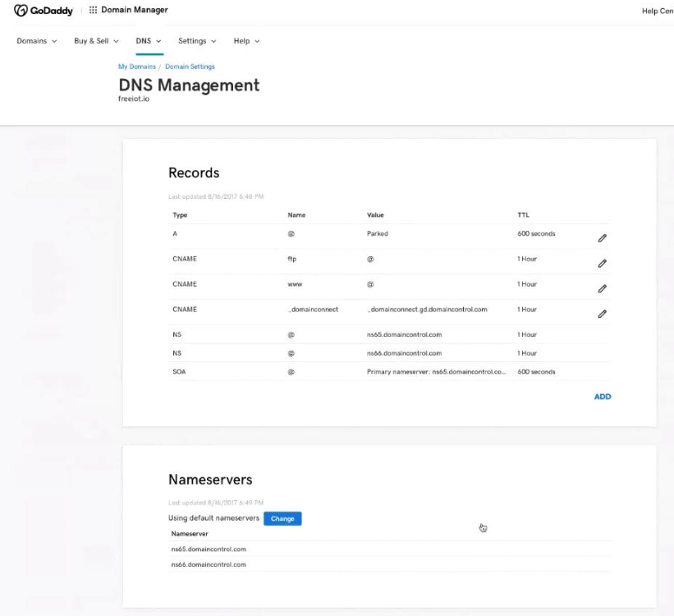This screenshot has height=616, width=674.
Task: Open Domain Settings breadcrumb link
Action: (x=190, y=67)
